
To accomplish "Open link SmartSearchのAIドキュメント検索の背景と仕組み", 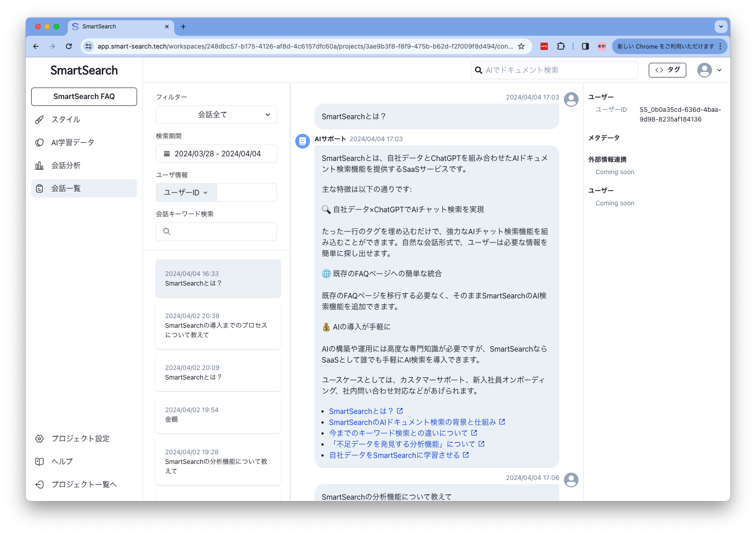I will pyautogui.click(x=417, y=422).
